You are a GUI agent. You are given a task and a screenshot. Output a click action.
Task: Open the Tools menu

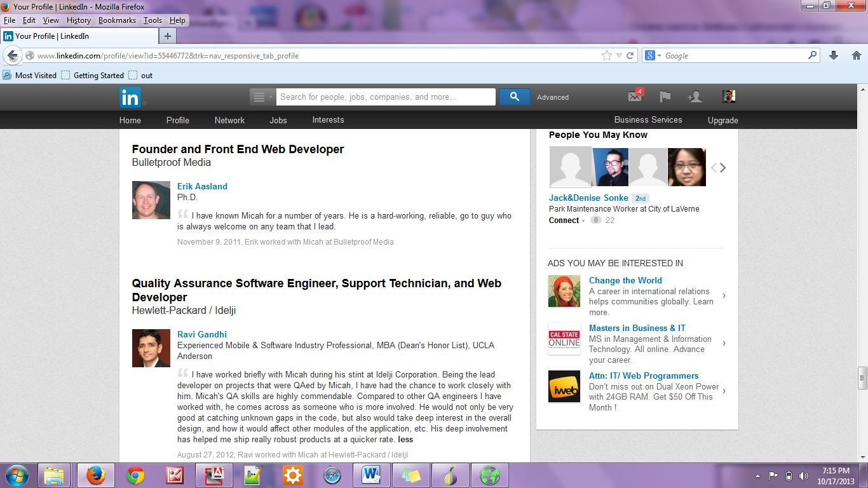[x=153, y=20]
